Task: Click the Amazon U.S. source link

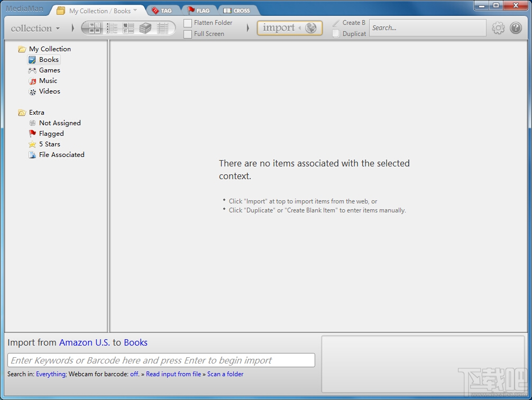Action: pyautogui.click(x=85, y=342)
